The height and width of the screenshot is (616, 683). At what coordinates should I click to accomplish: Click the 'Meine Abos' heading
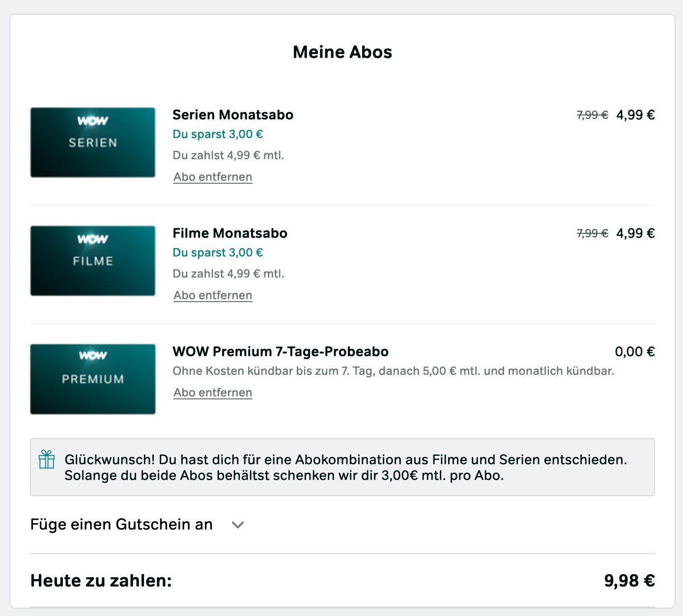click(x=342, y=52)
